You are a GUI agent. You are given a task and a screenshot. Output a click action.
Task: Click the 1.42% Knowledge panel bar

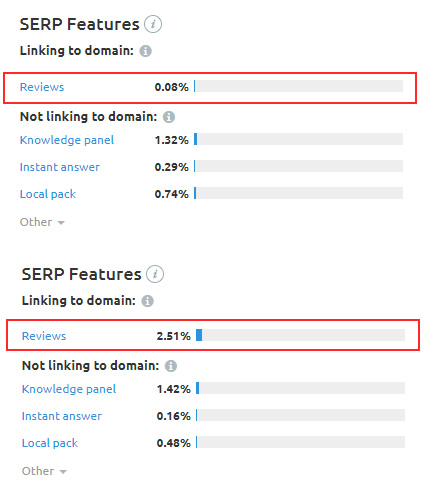tap(300, 388)
